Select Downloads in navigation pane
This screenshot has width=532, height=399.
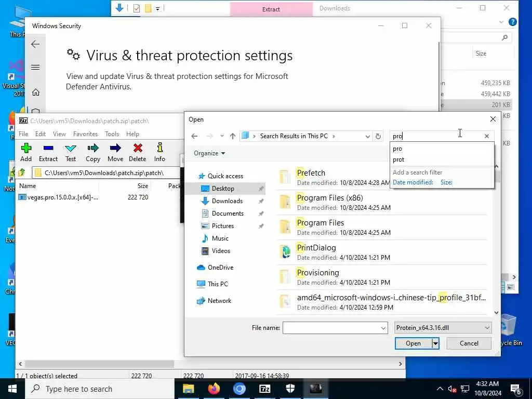(x=227, y=201)
